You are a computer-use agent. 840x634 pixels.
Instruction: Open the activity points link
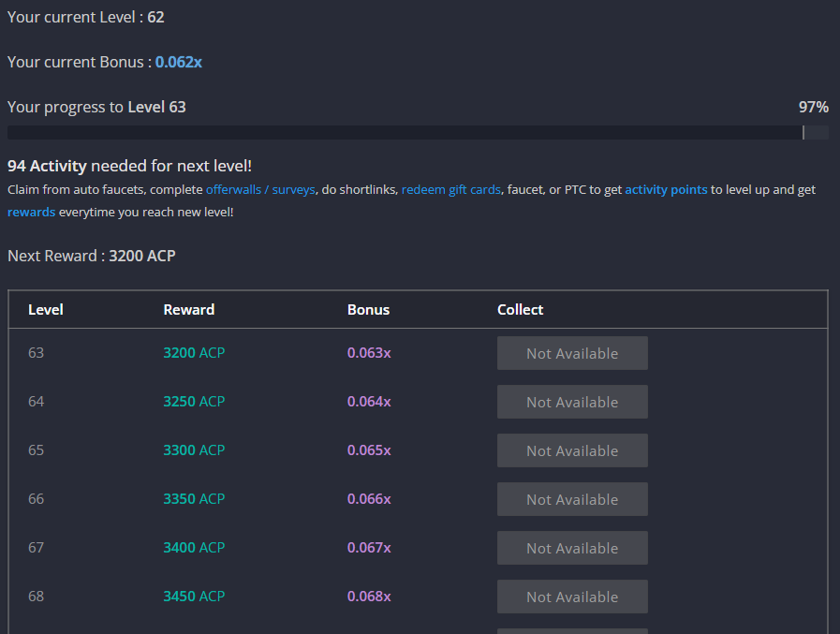pyautogui.click(x=666, y=190)
